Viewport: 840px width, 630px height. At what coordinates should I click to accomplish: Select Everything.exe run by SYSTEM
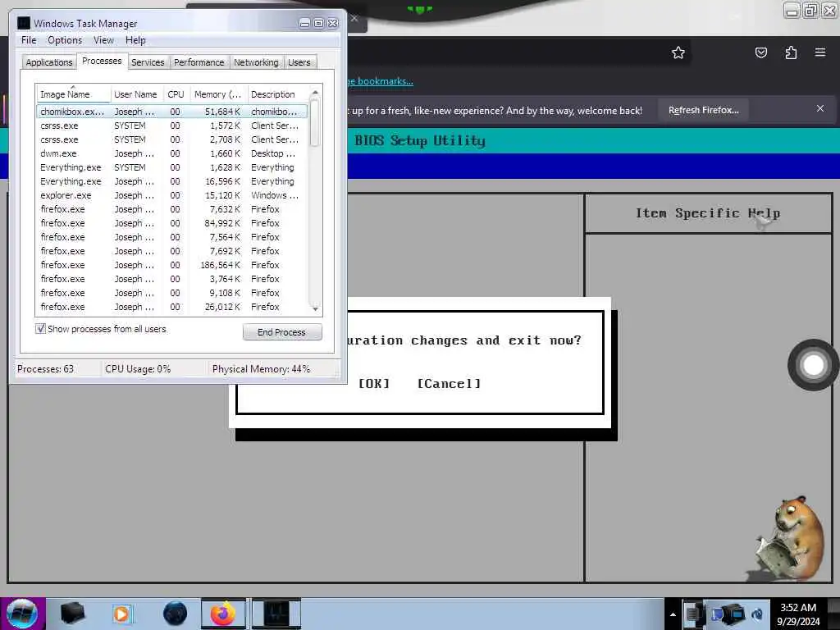point(172,167)
